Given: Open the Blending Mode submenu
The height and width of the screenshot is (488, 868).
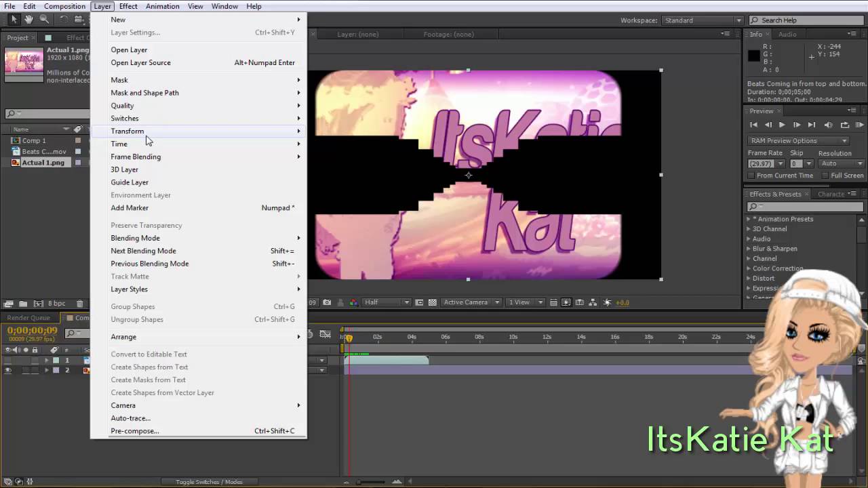Looking at the screenshot, I should 198,238.
